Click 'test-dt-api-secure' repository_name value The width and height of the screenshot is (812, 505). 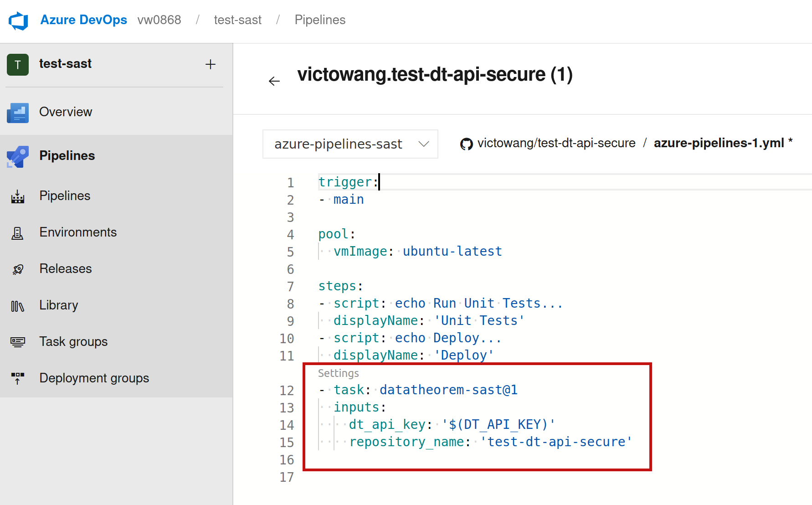556,442
